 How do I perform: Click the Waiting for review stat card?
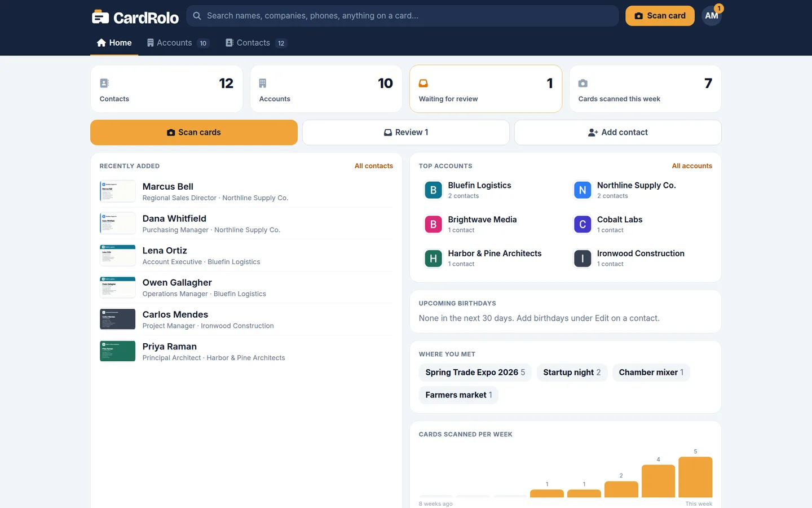pyautogui.click(x=486, y=89)
